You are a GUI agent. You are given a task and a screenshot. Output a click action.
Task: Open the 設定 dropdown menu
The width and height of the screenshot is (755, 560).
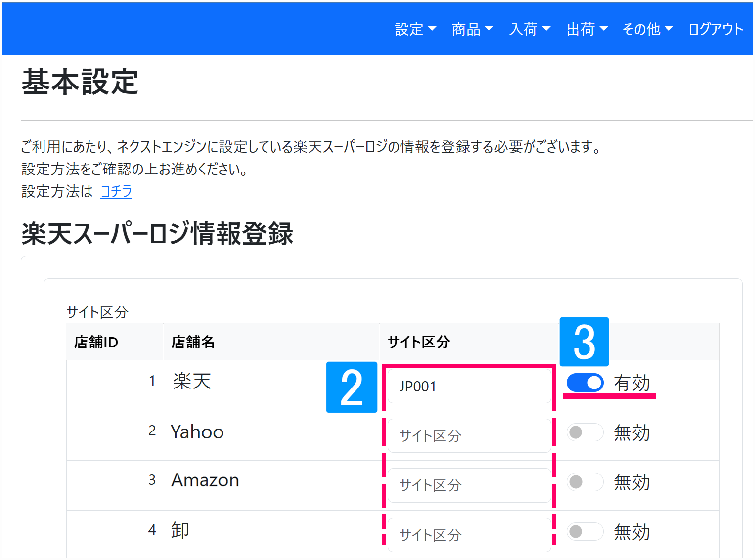coord(415,29)
